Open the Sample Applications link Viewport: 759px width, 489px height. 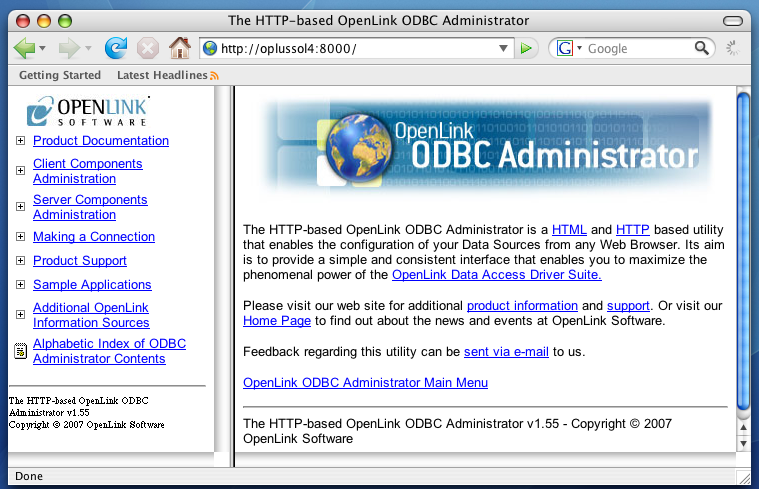pyautogui.click(x=92, y=284)
